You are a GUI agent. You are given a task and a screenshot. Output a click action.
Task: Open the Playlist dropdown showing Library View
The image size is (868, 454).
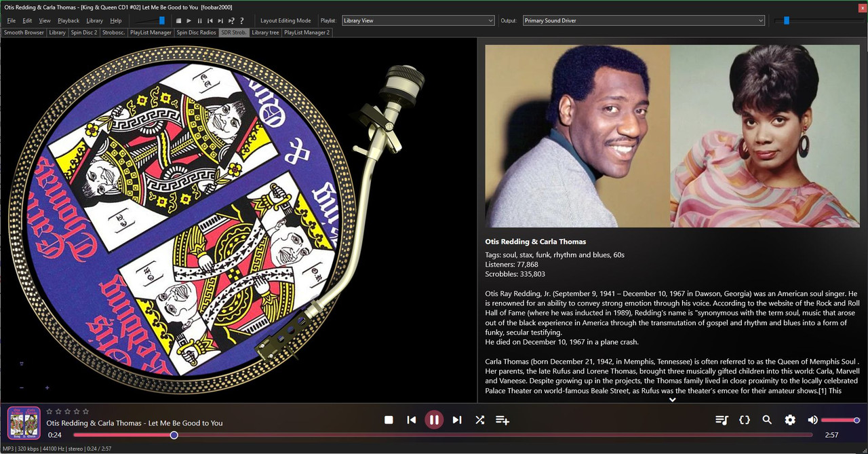tap(418, 20)
